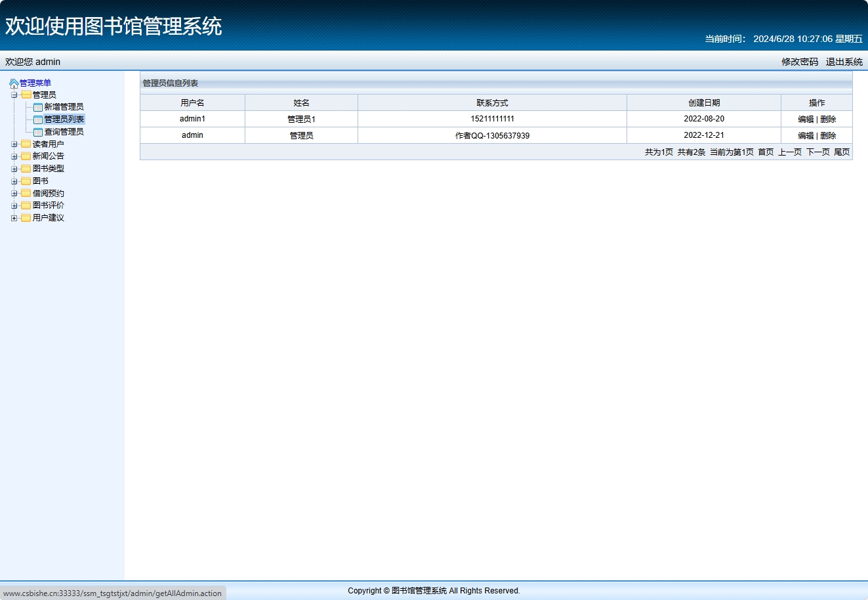Edit the admin1 row via 编辑
Viewport: 868px width, 600px height.
pos(806,119)
